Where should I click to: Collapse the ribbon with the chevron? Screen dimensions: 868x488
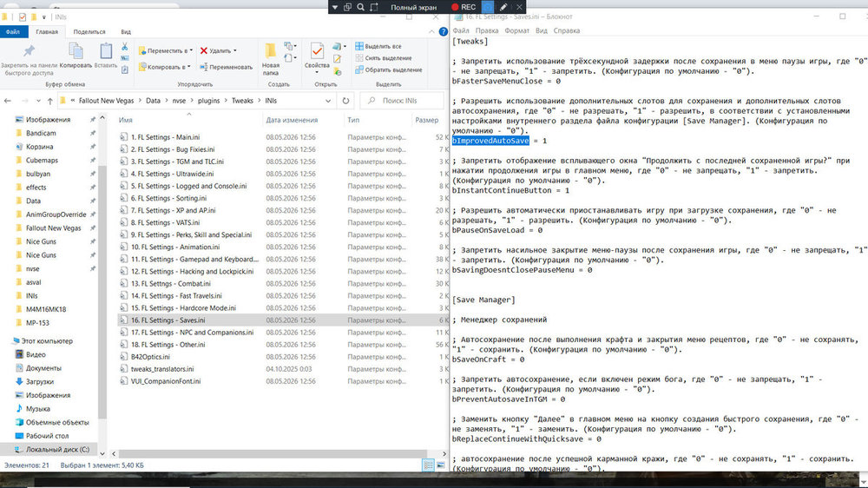pyautogui.click(x=431, y=31)
